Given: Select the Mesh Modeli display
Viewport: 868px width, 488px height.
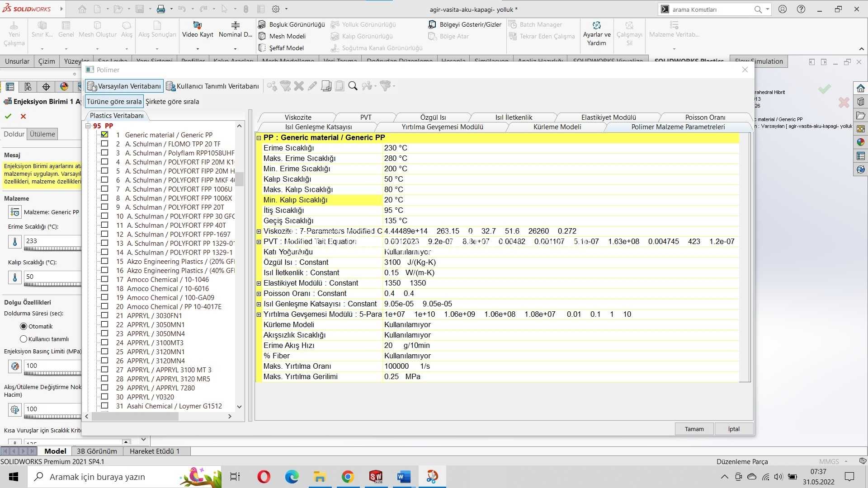Looking at the screenshot, I should pyautogui.click(x=282, y=36).
